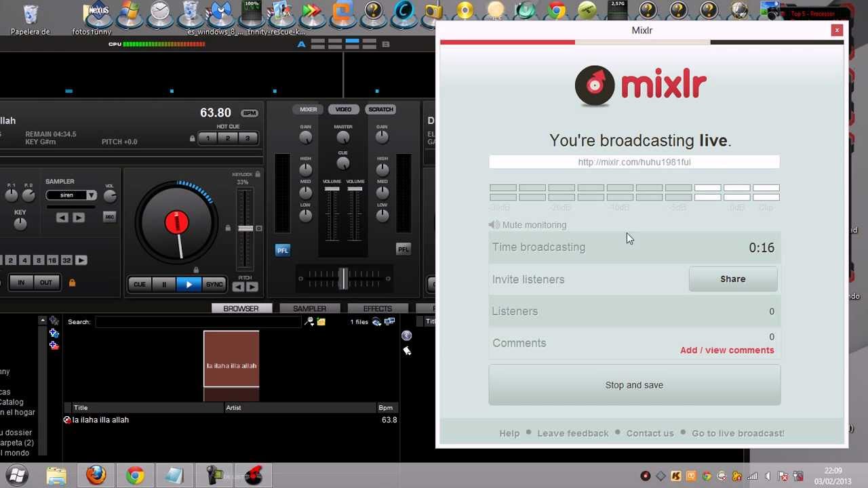Screen dimensions: 868x488
Task: Click the right channel volume fader
Action: pos(355,190)
